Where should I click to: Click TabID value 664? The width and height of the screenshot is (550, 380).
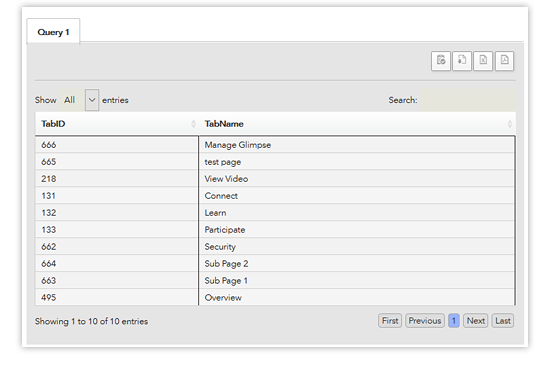(x=49, y=264)
